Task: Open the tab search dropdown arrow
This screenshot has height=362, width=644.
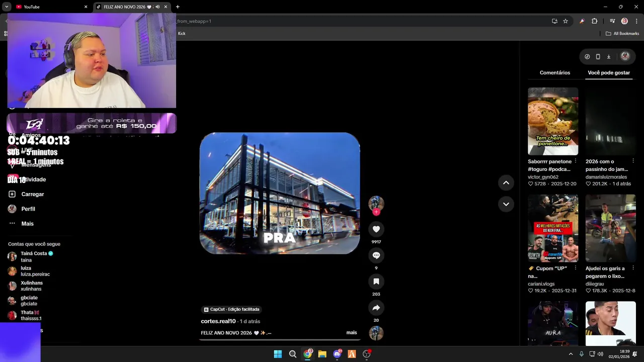Action: pyautogui.click(x=7, y=7)
